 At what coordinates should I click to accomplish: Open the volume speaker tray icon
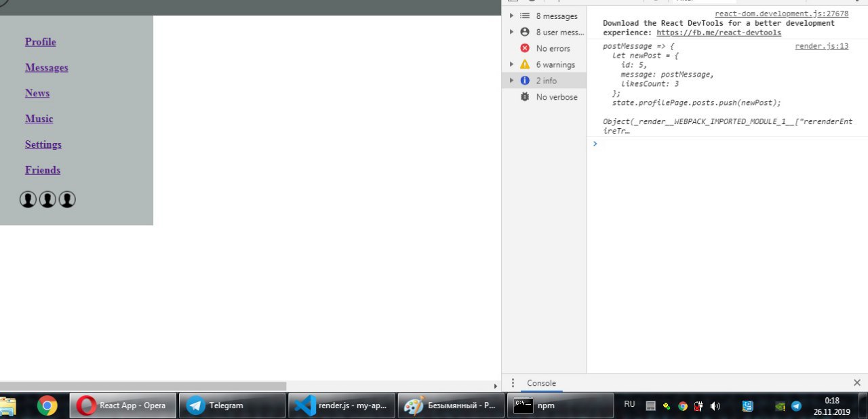pyautogui.click(x=715, y=406)
